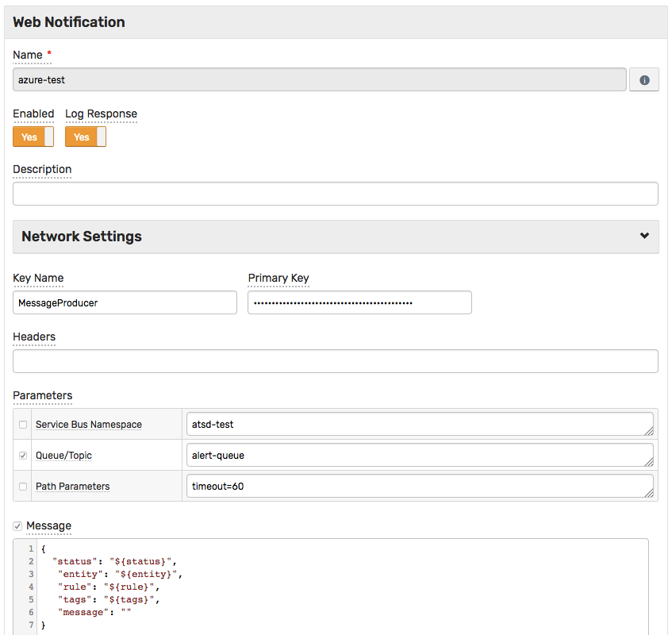Screen dimensions: 672x635
Task: Check the Path Parameters checkbox
Action: click(x=23, y=487)
